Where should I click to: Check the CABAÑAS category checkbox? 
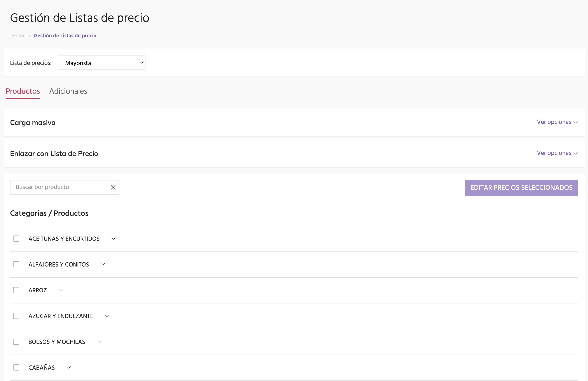pyautogui.click(x=16, y=367)
